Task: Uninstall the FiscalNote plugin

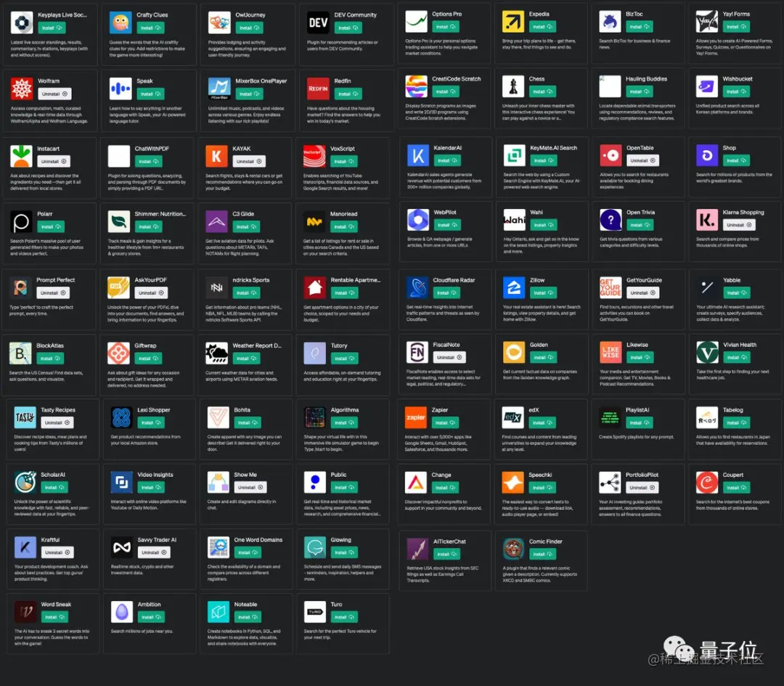Action: 449,357
